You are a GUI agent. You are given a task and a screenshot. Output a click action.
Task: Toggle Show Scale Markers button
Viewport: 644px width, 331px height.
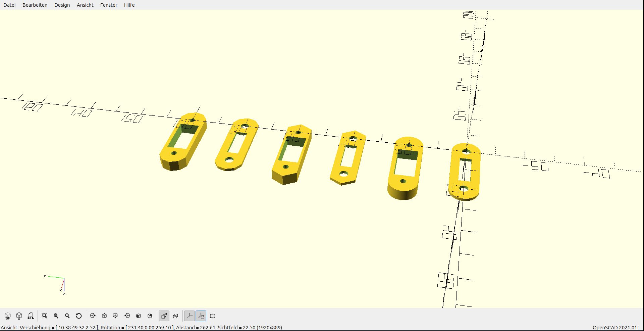click(201, 316)
